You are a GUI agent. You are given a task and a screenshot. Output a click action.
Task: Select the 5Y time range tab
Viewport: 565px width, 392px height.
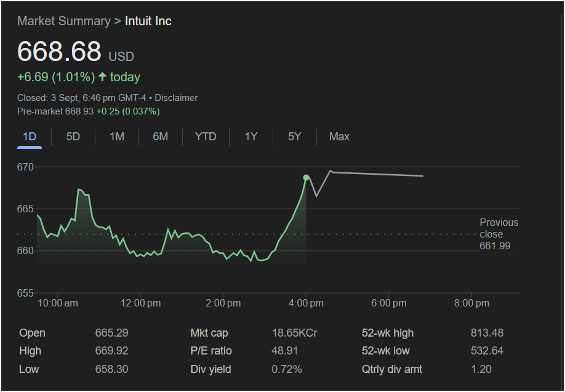[294, 137]
